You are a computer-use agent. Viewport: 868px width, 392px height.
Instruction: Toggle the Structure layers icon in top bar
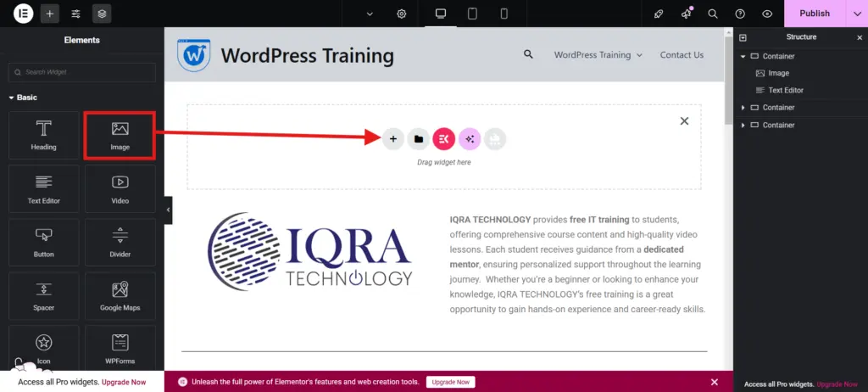(102, 14)
